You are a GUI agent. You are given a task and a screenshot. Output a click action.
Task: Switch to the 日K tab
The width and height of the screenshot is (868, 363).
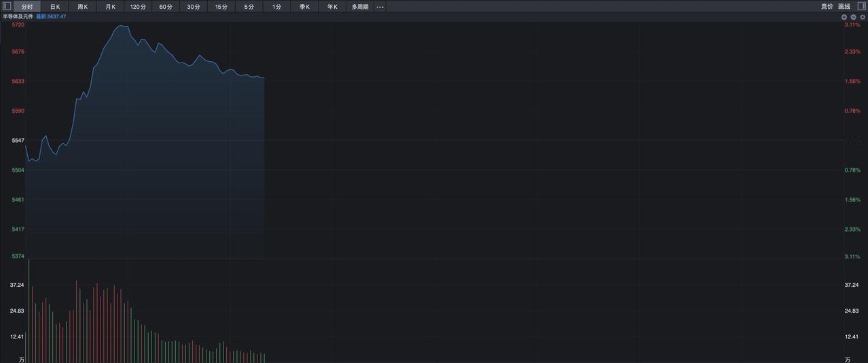[55, 6]
